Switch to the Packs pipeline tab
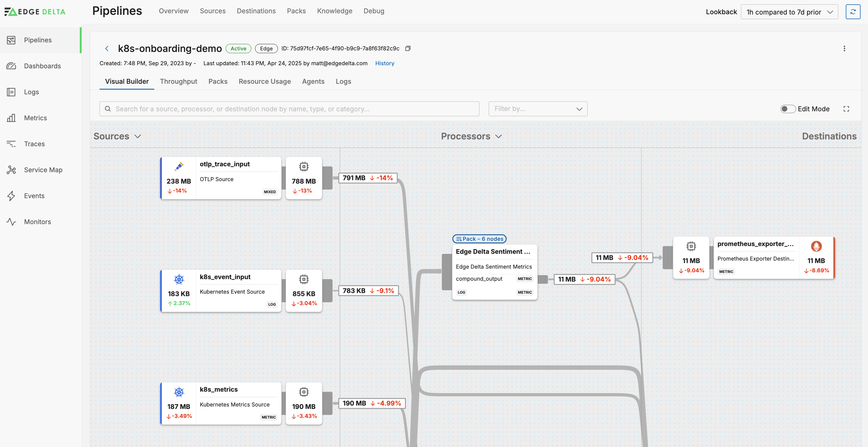This screenshot has width=868, height=447. pyautogui.click(x=218, y=82)
